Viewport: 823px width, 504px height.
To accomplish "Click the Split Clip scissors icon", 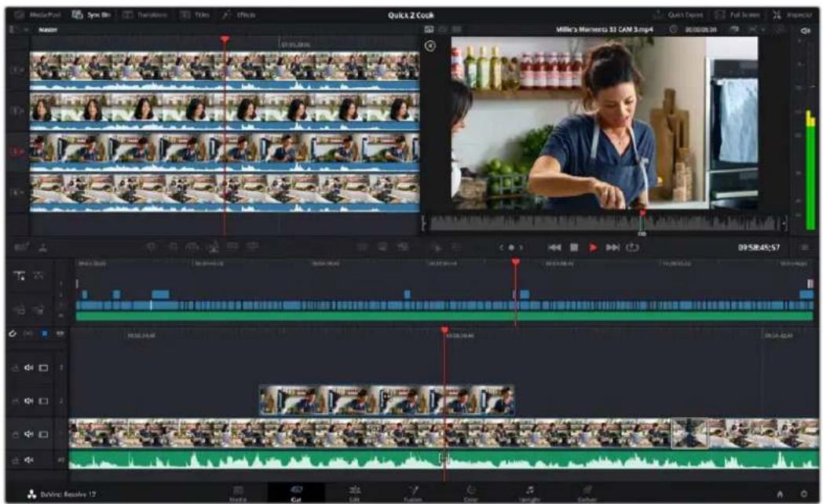I will tap(42, 247).
